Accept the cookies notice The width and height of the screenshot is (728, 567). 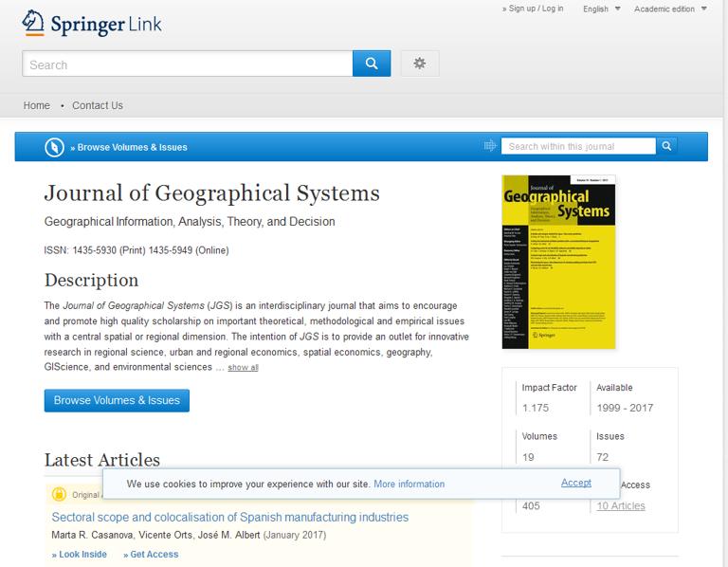(x=575, y=483)
